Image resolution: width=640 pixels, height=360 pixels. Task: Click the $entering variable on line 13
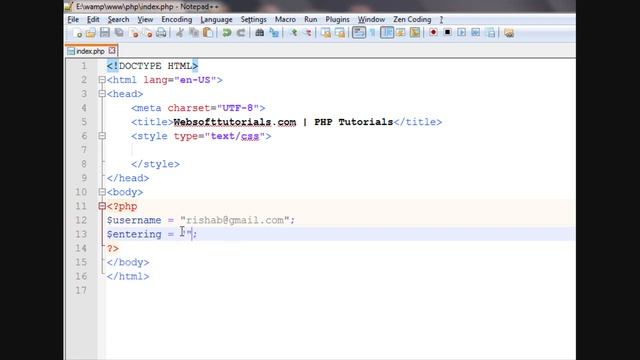click(134, 234)
